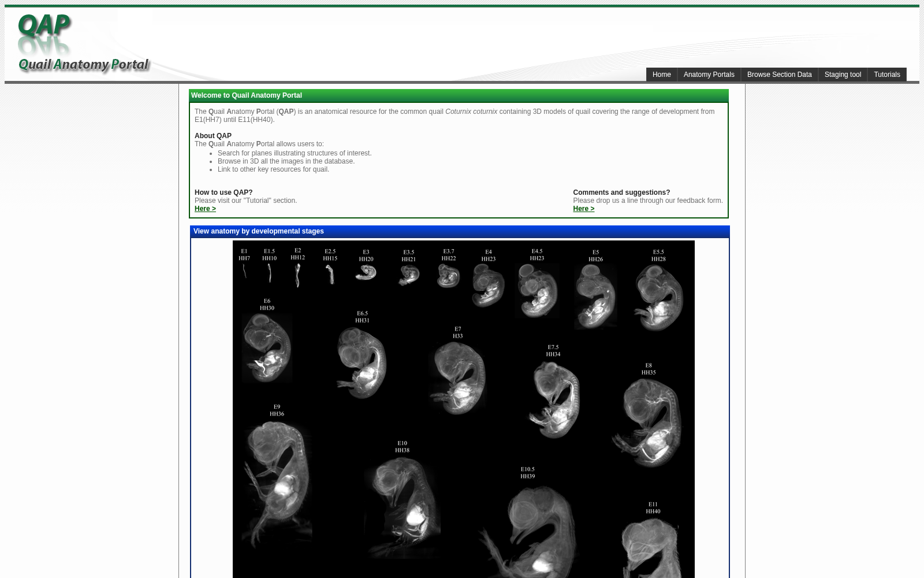Follow the Here link under Comments and suggestions
924x578 pixels.
583,209
